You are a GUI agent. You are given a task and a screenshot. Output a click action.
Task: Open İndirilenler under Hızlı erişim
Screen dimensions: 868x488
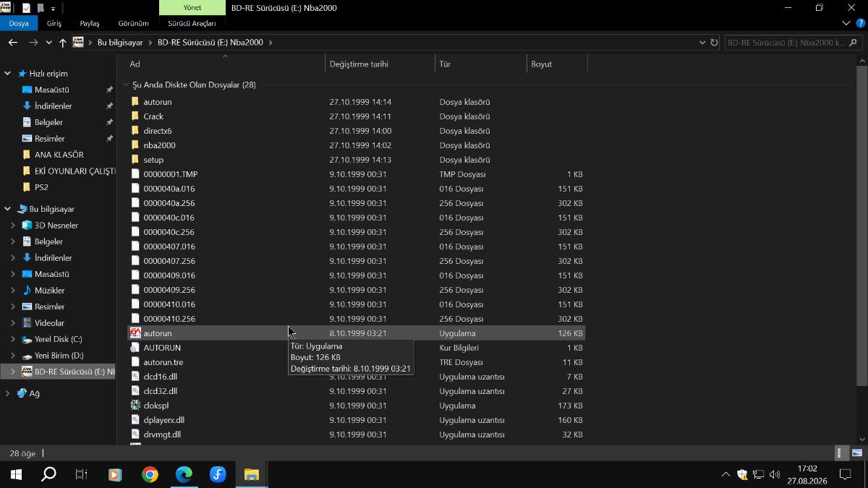[x=54, y=106]
